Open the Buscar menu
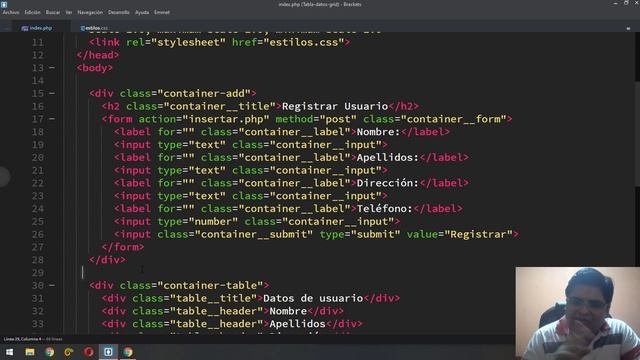 [53, 12]
